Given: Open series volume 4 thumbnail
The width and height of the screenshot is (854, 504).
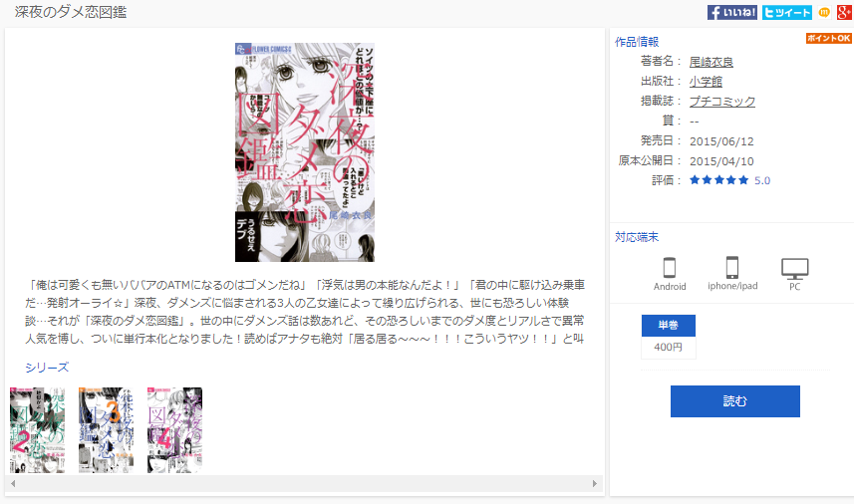Looking at the screenshot, I should [x=174, y=430].
